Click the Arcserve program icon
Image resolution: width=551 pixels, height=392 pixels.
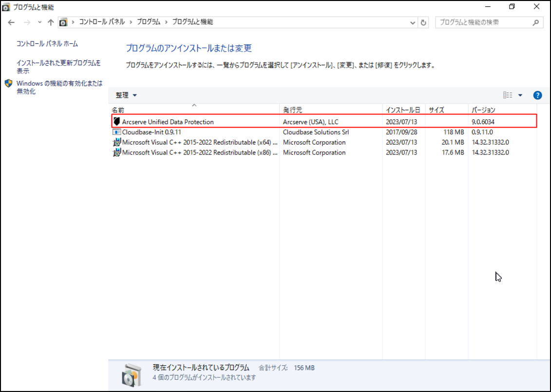tap(116, 122)
